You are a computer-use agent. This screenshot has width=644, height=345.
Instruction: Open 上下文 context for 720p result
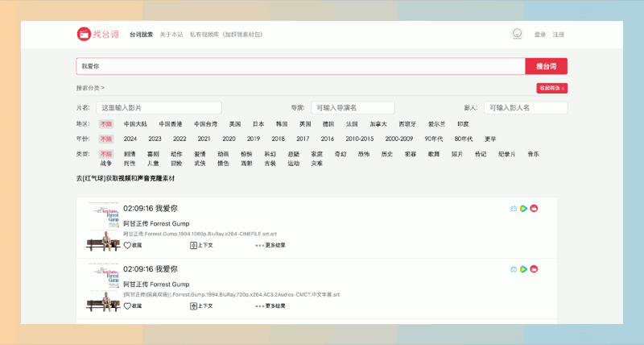coord(201,306)
